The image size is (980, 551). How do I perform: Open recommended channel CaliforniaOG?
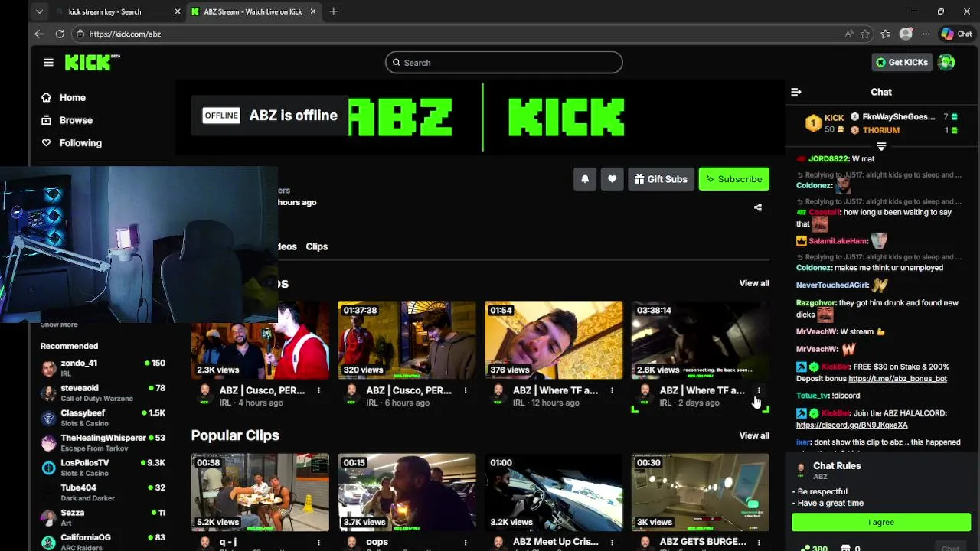coord(103,541)
